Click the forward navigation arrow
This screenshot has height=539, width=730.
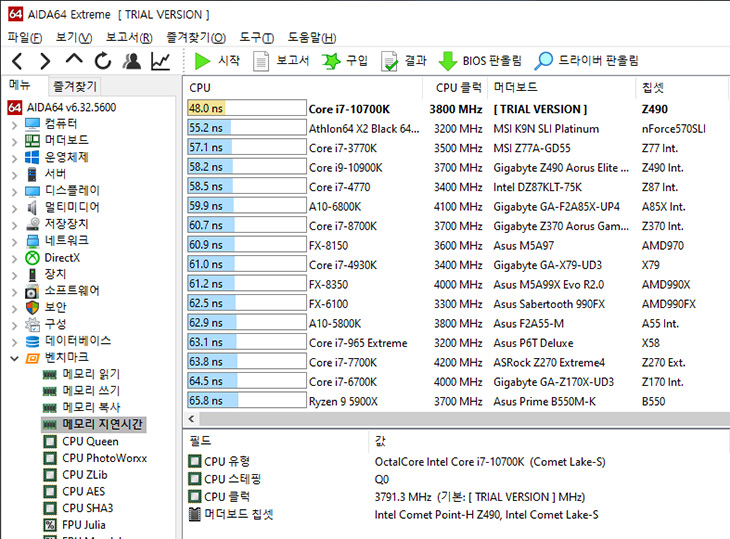tap(45, 61)
